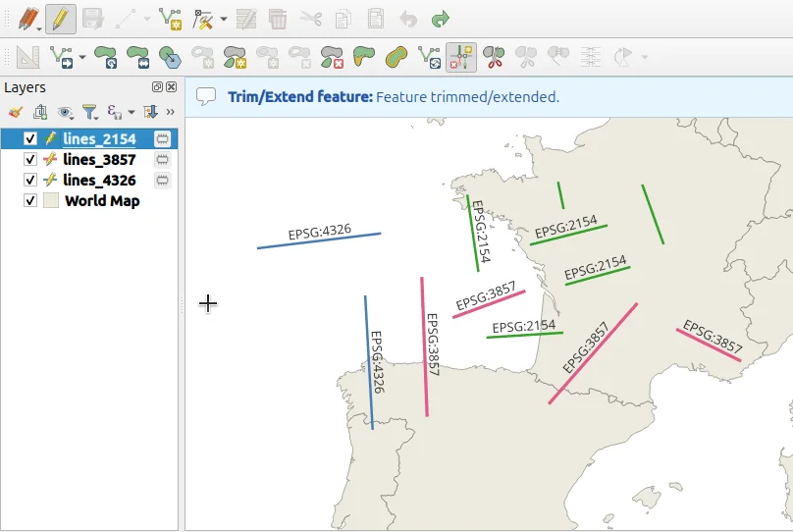793x532 pixels.
Task: Click the Toggle Editing pencil button
Action: (x=61, y=19)
